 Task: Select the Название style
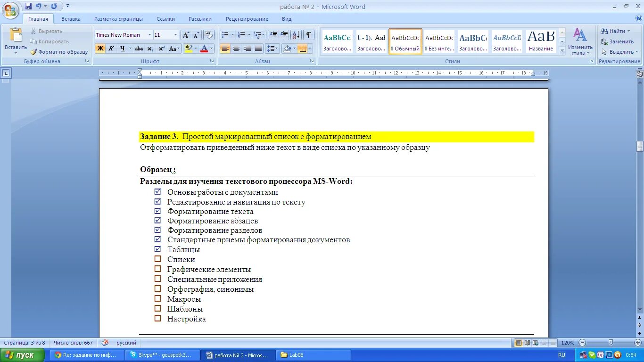(x=541, y=42)
